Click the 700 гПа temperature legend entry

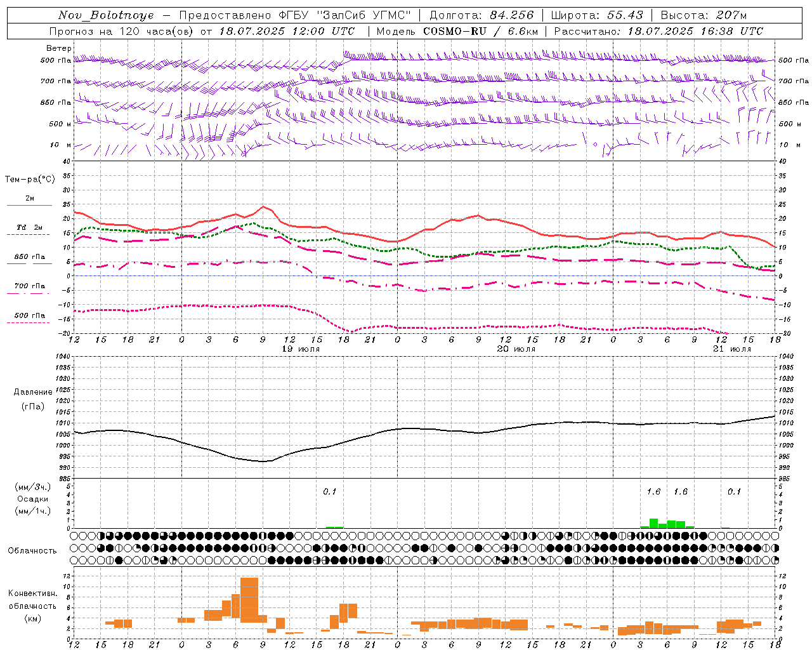29,286
